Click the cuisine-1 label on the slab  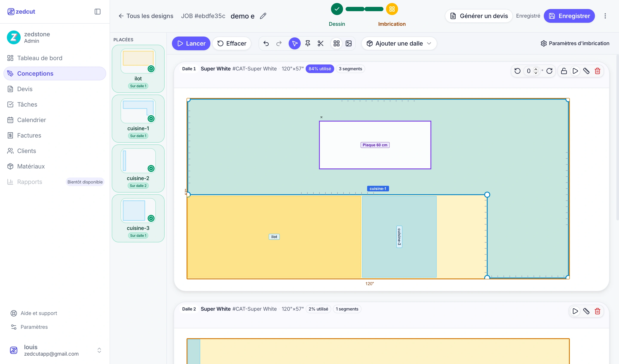[x=378, y=189]
